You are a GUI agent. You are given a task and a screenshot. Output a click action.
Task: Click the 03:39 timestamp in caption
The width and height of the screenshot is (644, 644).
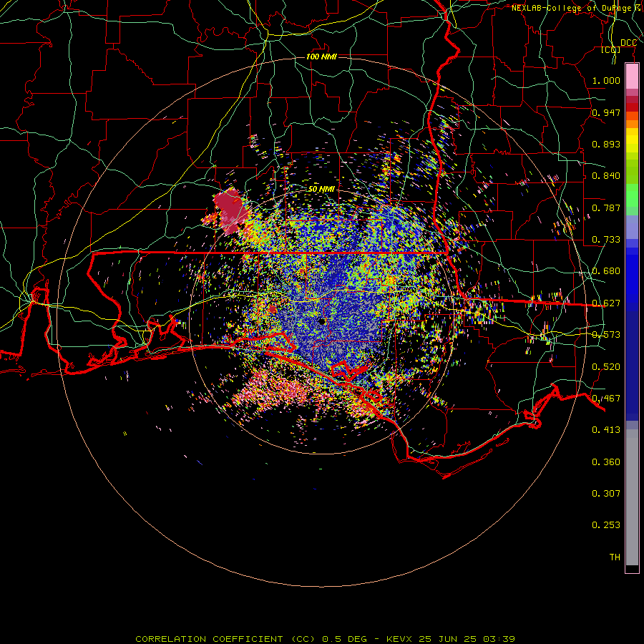[x=499, y=639]
